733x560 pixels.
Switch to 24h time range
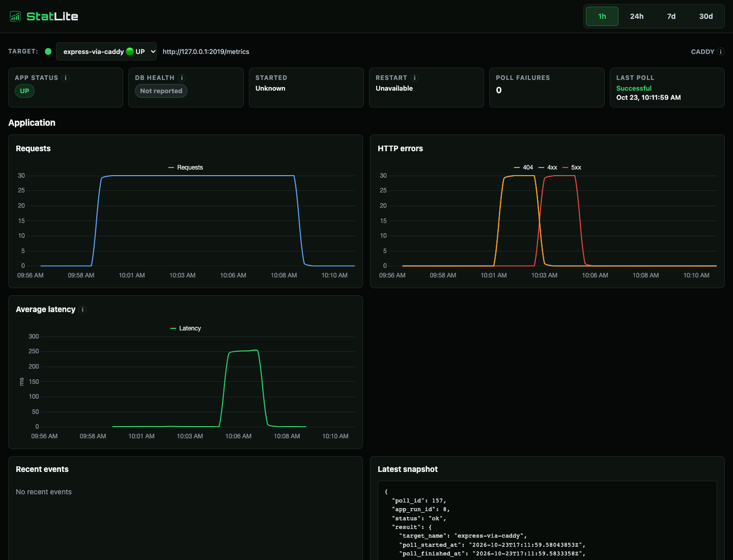637,16
